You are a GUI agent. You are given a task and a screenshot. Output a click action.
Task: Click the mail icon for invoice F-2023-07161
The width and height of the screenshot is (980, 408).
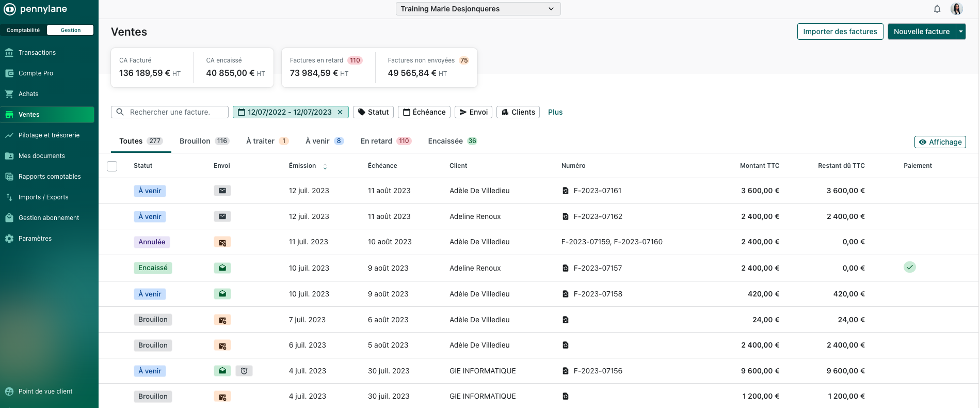(x=222, y=191)
